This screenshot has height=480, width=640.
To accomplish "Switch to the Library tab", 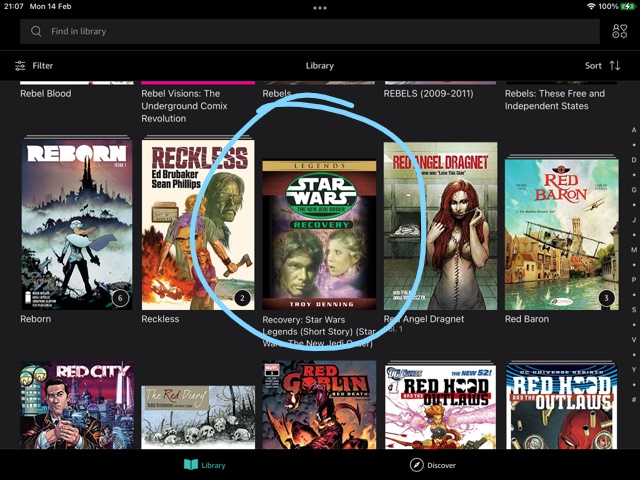I will [204, 465].
